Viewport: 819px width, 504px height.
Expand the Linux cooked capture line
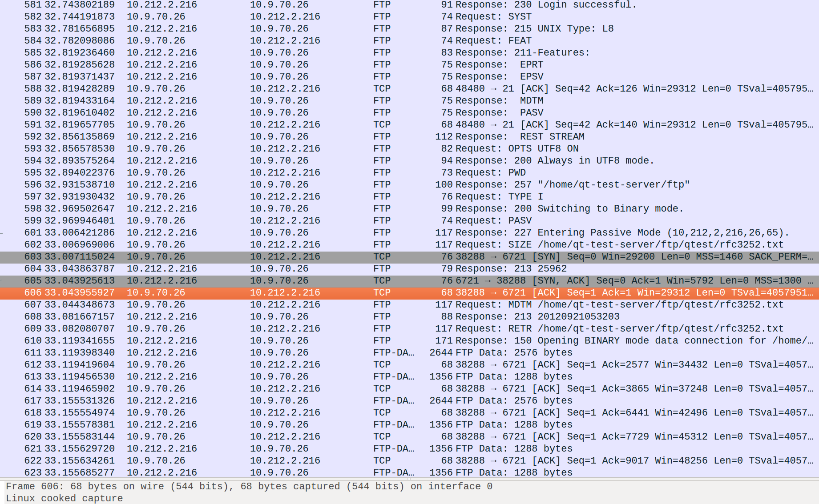point(65,499)
